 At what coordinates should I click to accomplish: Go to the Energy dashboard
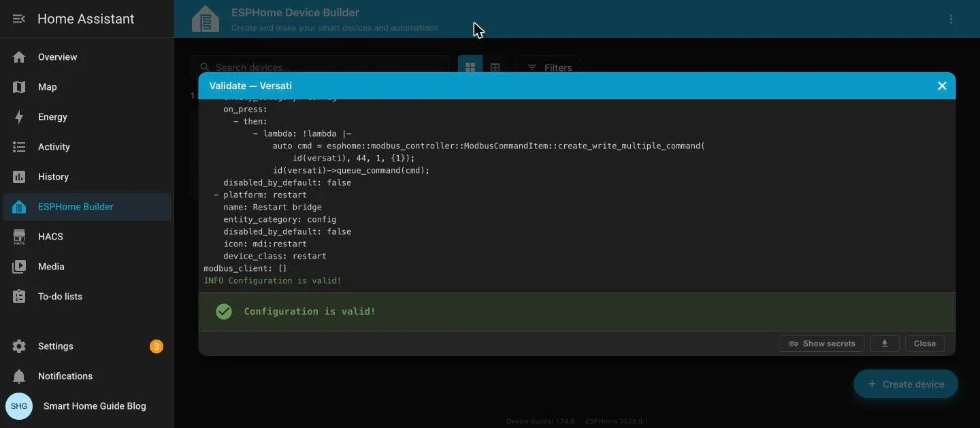[x=87, y=117]
